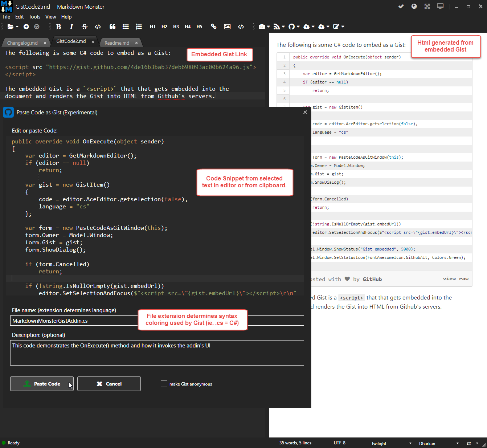
Task: Insert code block next to image icon
Action: tap(241, 27)
